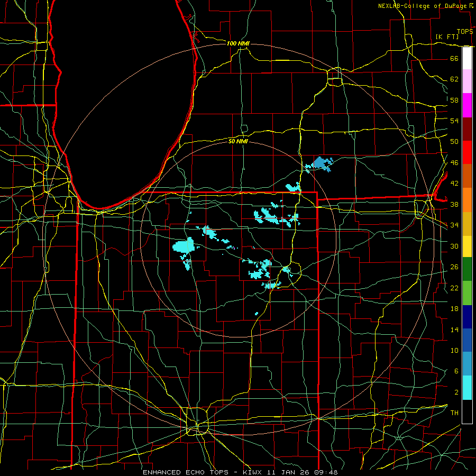Click the dark maroon legend band

(x=467, y=129)
